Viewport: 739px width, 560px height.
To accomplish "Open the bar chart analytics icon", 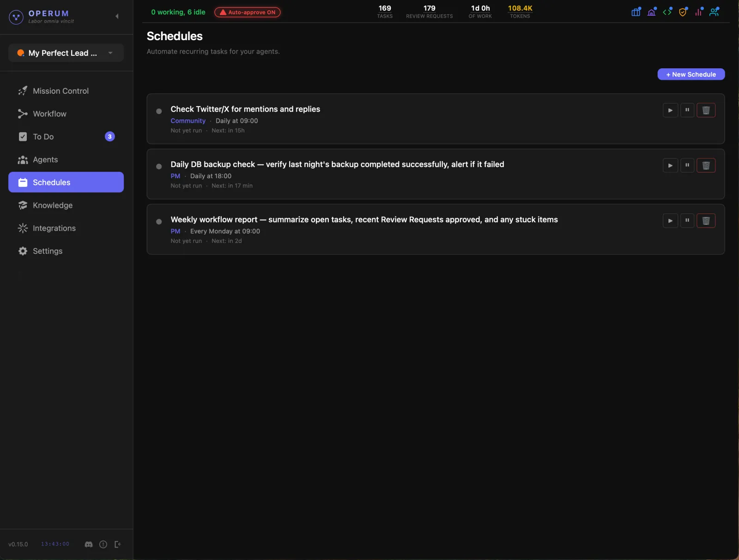I will (x=699, y=12).
